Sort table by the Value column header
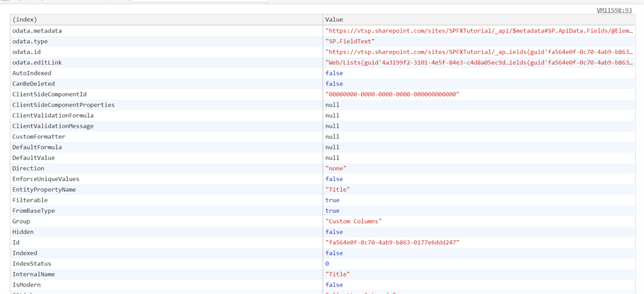644x294 pixels. tap(334, 20)
